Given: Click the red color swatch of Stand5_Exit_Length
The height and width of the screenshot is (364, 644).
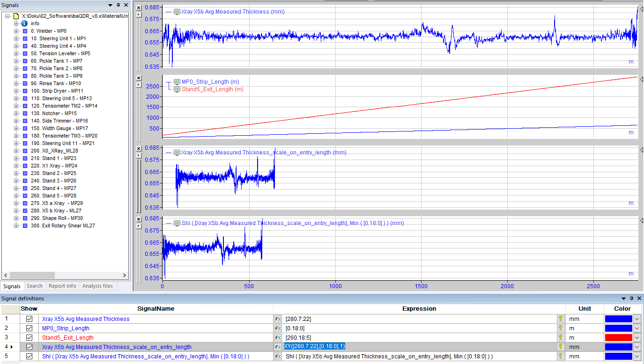Looking at the screenshot, I should pyautogui.click(x=619, y=338).
